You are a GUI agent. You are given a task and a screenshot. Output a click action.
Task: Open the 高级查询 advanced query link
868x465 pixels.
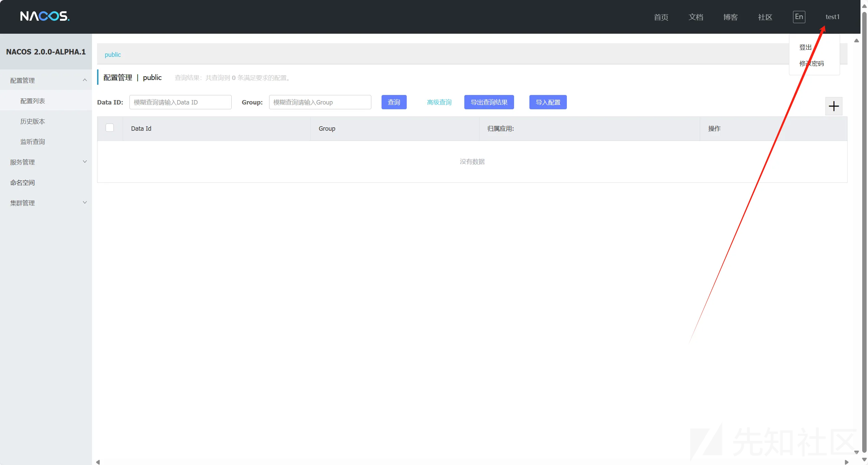[x=439, y=102]
